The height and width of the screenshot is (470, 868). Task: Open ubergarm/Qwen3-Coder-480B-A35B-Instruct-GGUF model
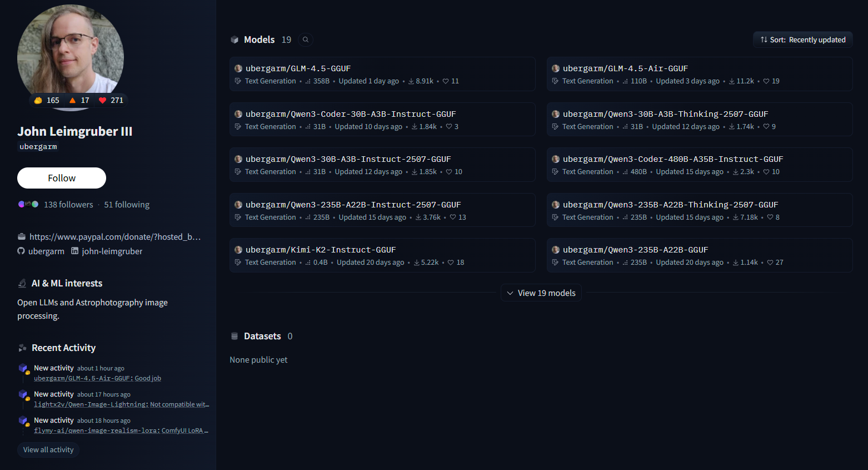[700, 165]
